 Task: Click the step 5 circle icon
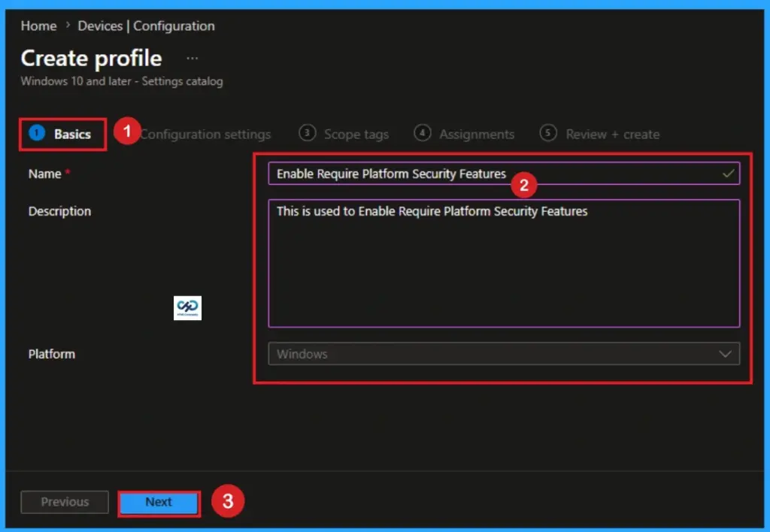click(548, 133)
